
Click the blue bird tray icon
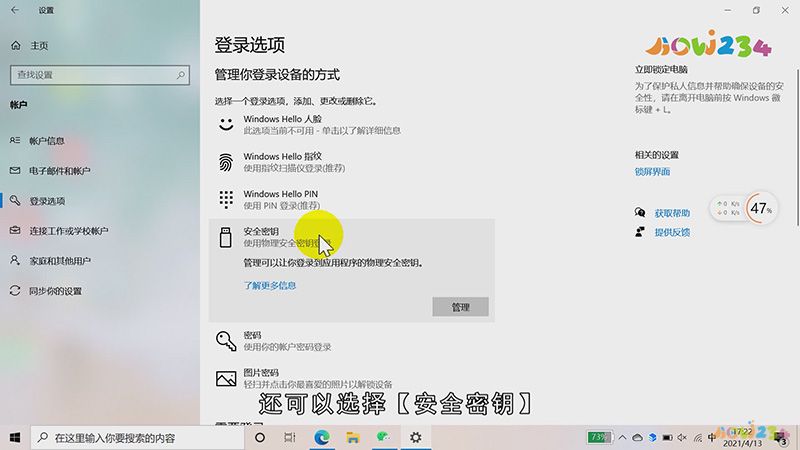click(652, 437)
